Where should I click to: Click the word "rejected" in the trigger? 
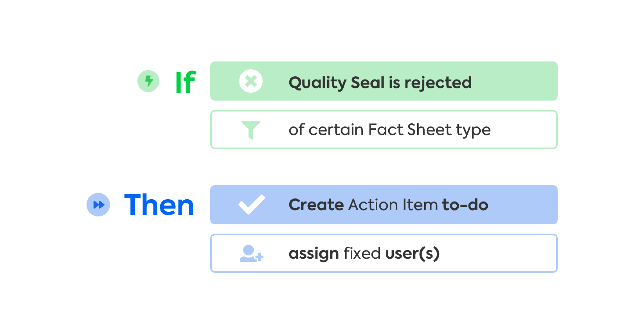coord(438,83)
